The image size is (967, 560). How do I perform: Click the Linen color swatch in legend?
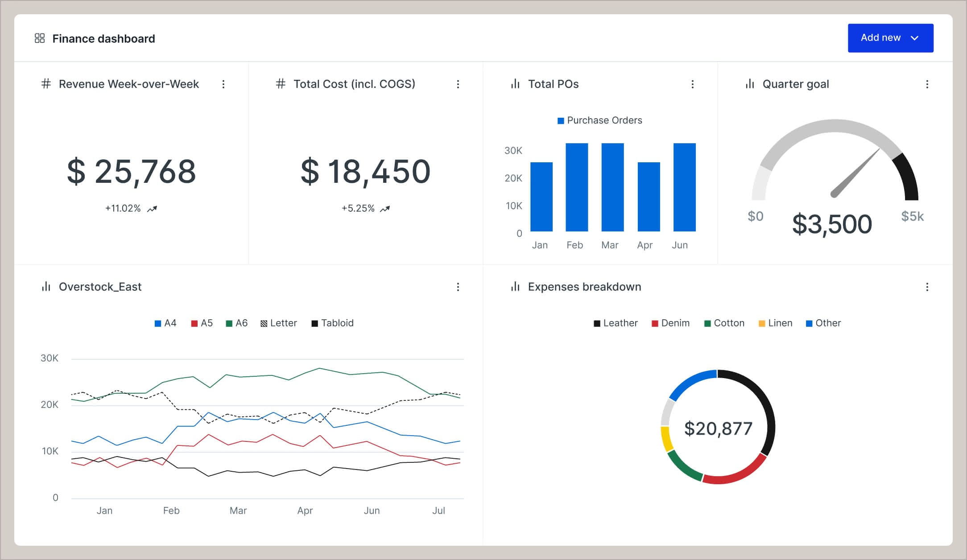point(762,324)
